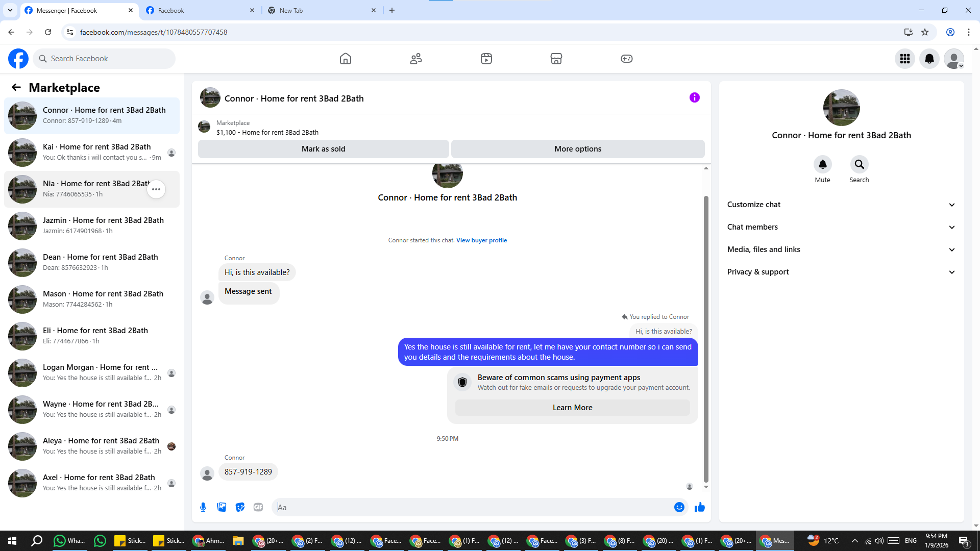The height and width of the screenshot is (551, 980).
Task: Click the Mark as sold button
Action: click(x=323, y=149)
